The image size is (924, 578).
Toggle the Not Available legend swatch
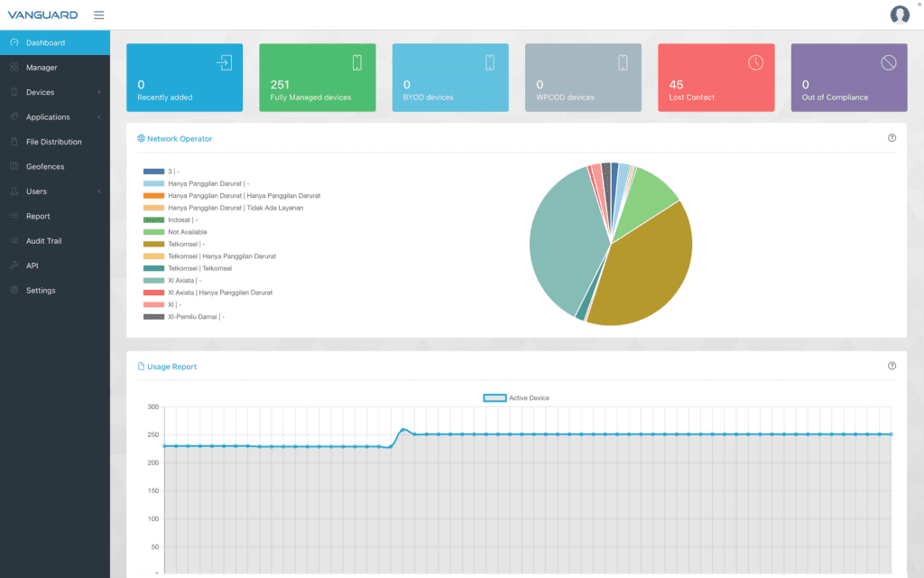click(153, 232)
